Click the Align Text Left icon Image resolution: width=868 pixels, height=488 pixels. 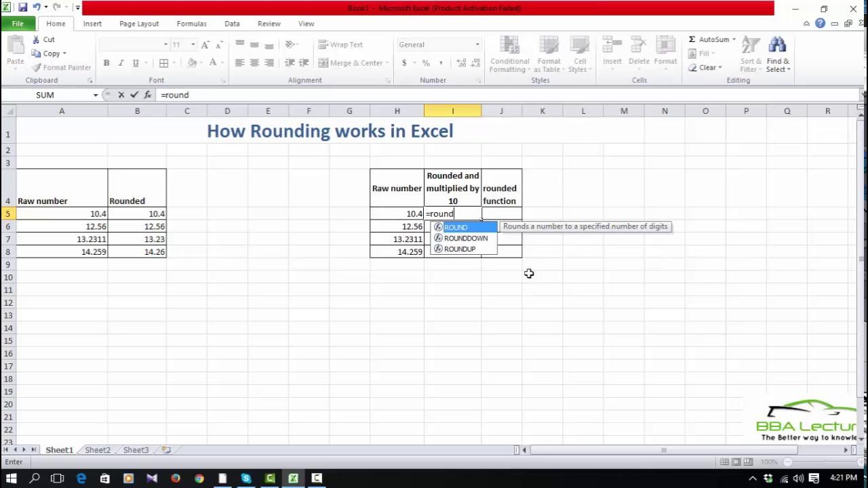pos(239,63)
